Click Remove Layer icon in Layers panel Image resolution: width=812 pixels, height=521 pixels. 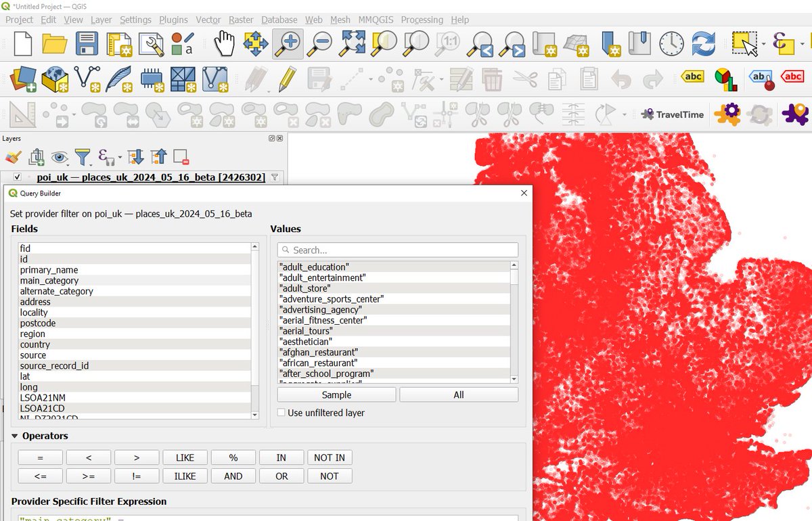click(181, 158)
